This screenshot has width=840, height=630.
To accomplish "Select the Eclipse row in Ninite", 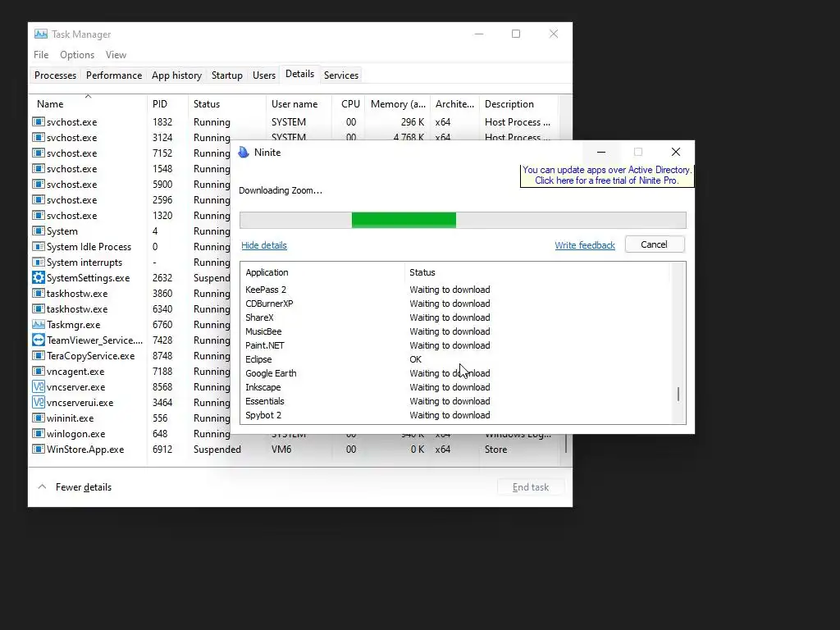I will tap(455, 359).
